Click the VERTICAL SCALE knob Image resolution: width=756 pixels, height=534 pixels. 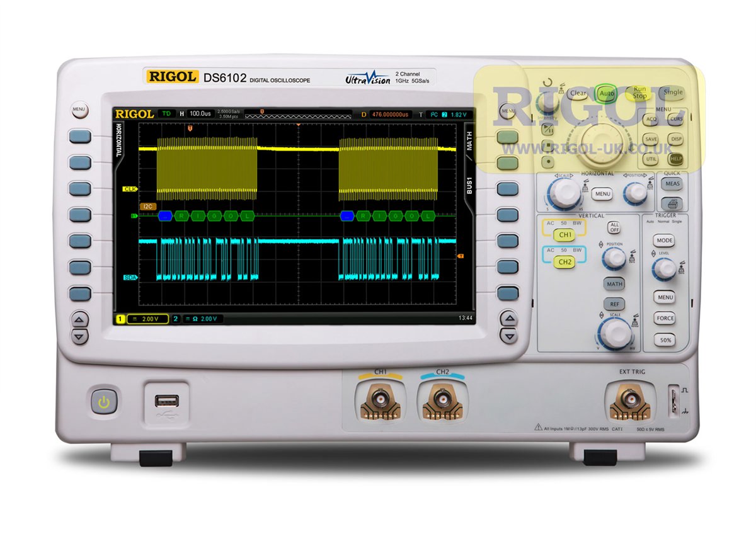coord(616,334)
